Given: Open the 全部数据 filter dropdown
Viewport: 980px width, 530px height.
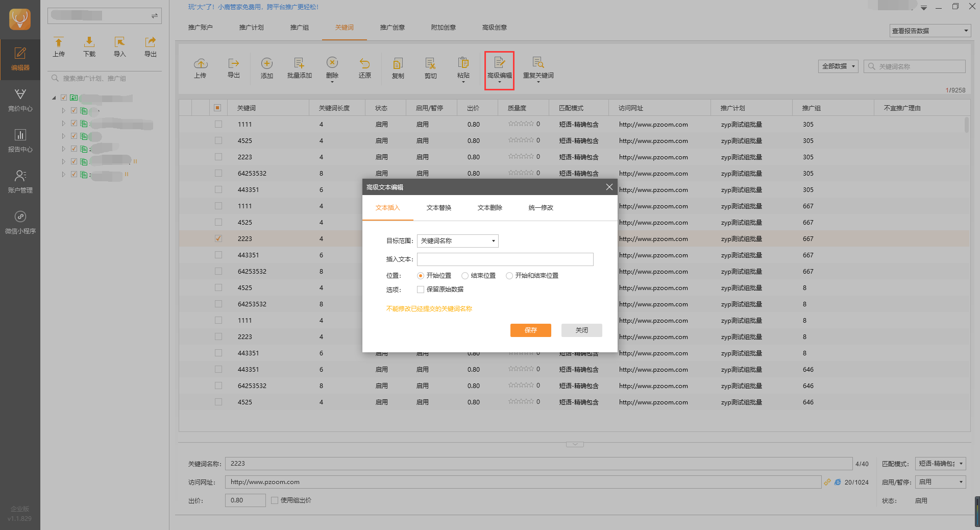Looking at the screenshot, I should [x=838, y=66].
